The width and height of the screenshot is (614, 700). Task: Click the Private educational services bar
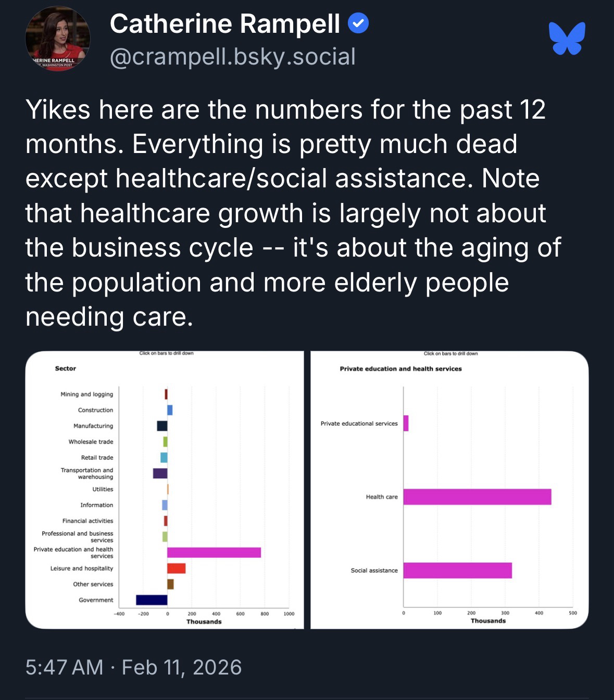pyautogui.click(x=406, y=423)
